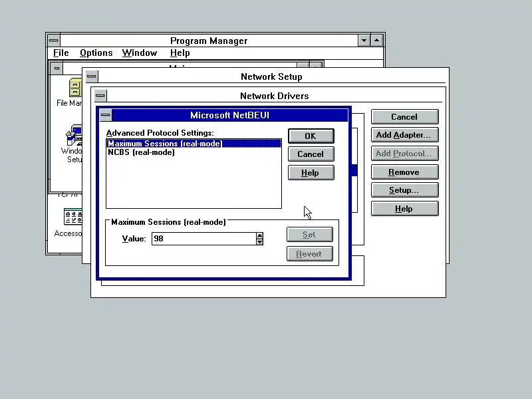This screenshot has height=399, width=532.
Task: Decrease value with the spinner down arrow
Action: 259,241
